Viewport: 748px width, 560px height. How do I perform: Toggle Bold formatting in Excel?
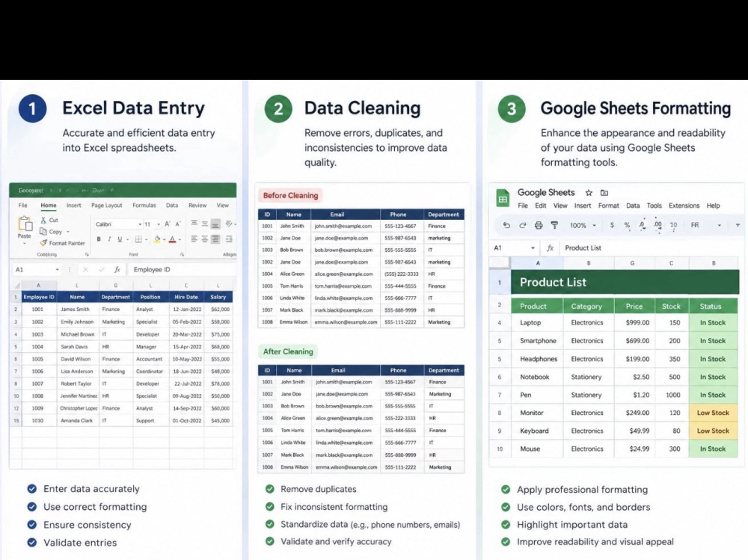99,239
